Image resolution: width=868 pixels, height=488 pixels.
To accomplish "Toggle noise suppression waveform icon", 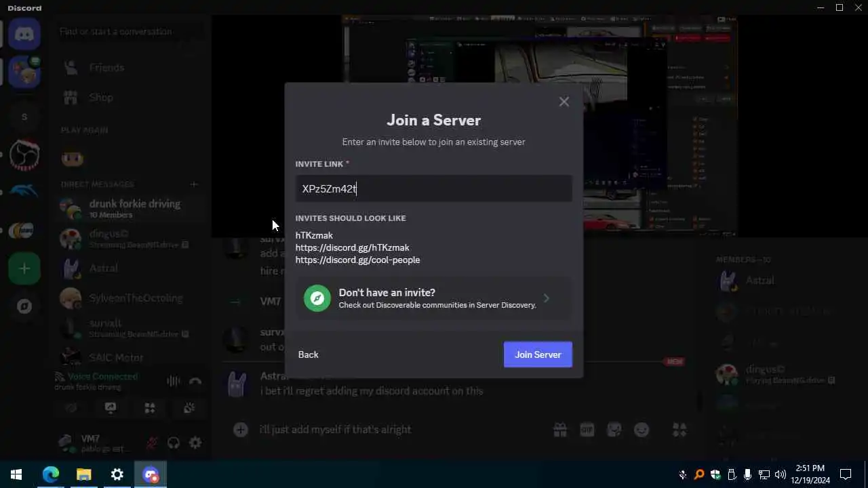I will 174,381.
